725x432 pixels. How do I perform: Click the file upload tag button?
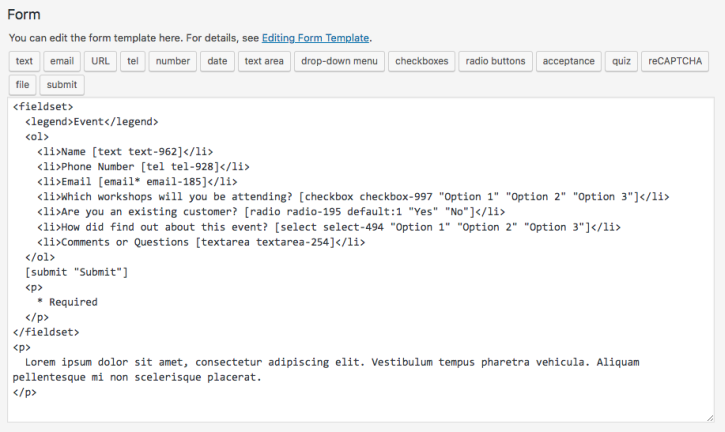click(x=22, y=85)
